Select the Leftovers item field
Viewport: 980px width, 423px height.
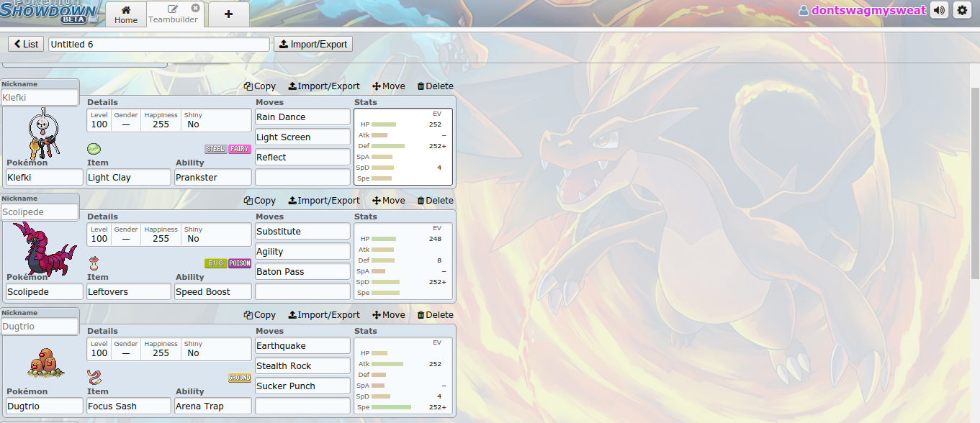pos(129,291)
